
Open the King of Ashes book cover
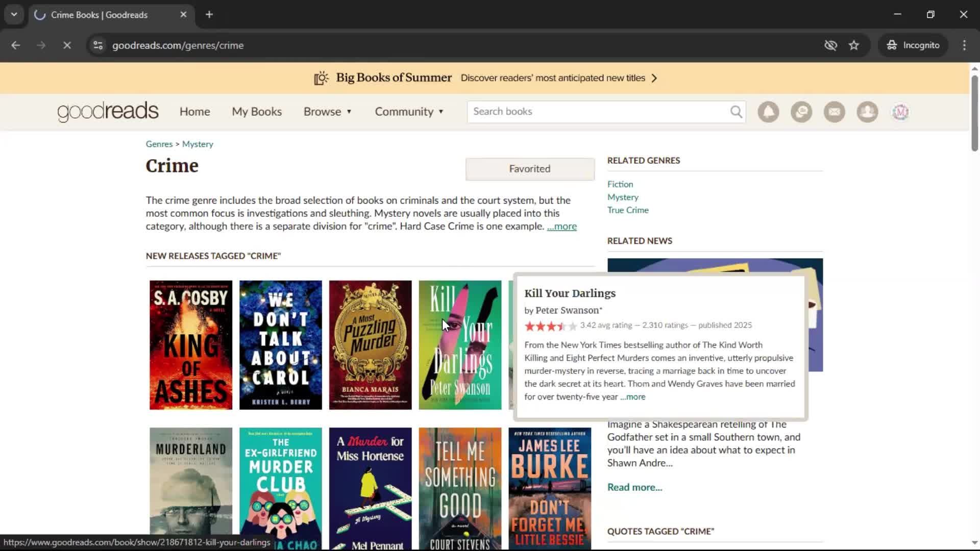tap(191, 345)
